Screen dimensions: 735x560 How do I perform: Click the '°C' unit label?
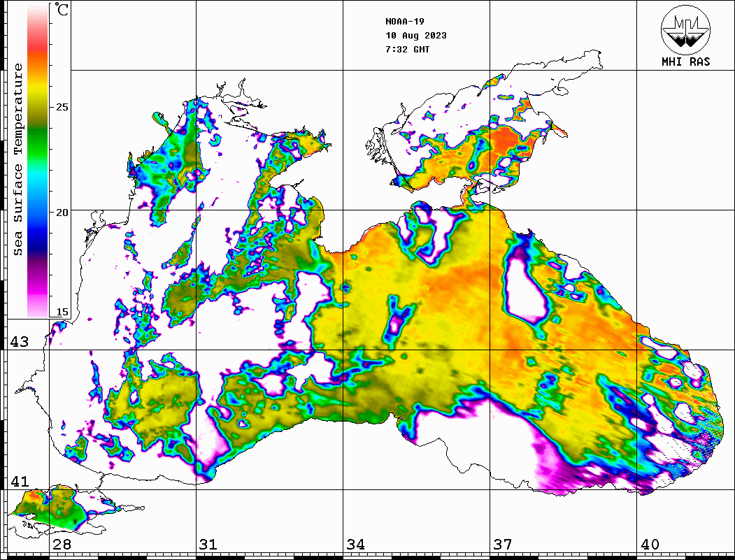(62, 10)
